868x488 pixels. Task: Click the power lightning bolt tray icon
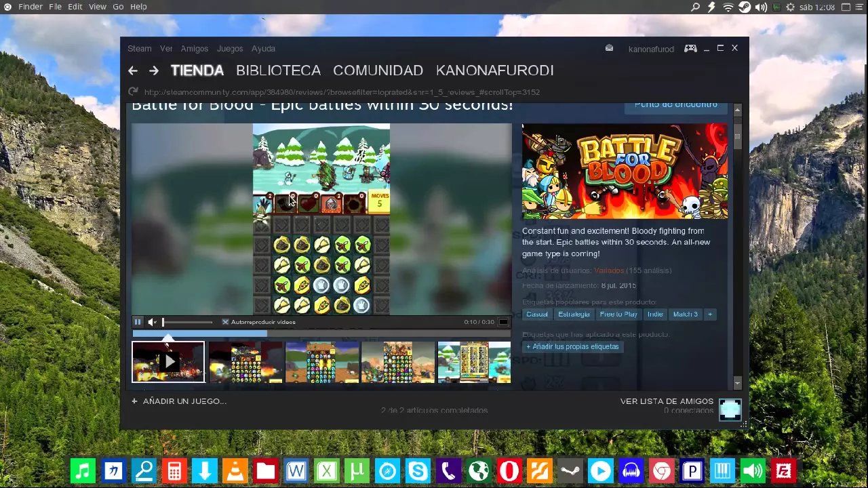711,7
